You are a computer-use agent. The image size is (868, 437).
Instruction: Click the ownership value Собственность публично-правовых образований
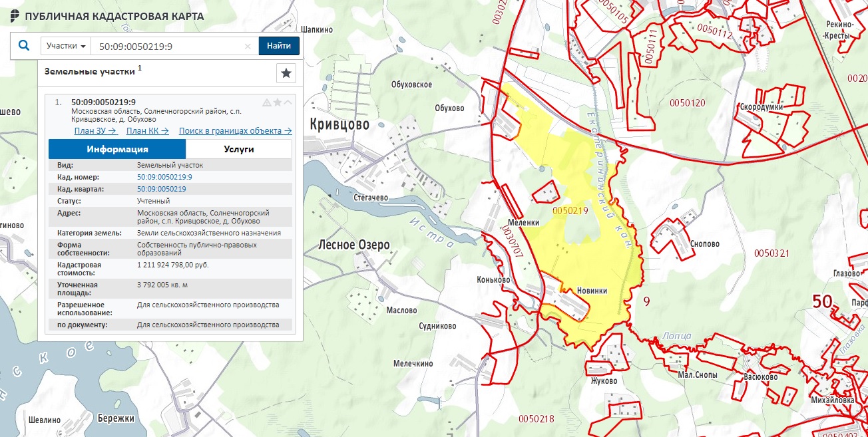click(x=197, y=249)
